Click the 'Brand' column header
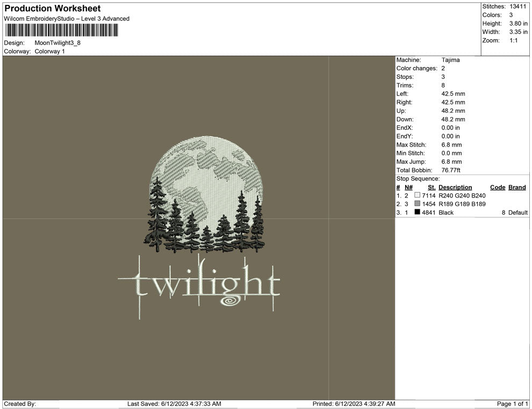Viewport: 532px width, 409px height. tap(517, 187)
